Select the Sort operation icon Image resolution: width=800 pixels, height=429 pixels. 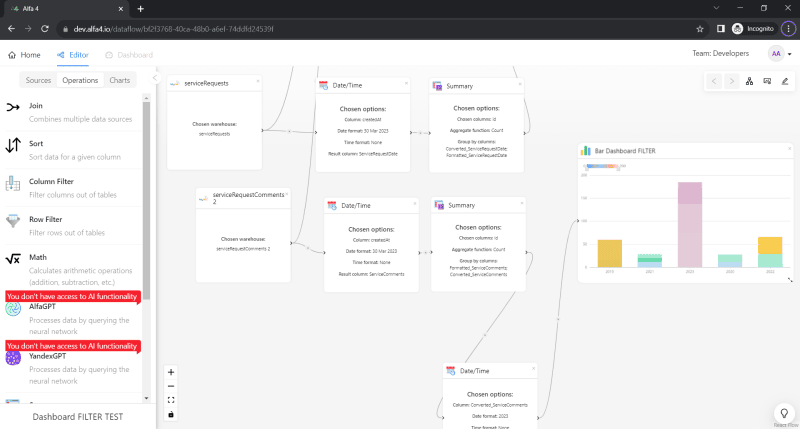pos(13,145)
